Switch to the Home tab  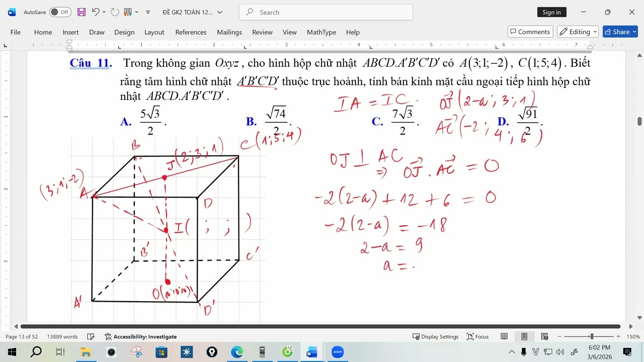pyautogui.click(x=43, y=32)
